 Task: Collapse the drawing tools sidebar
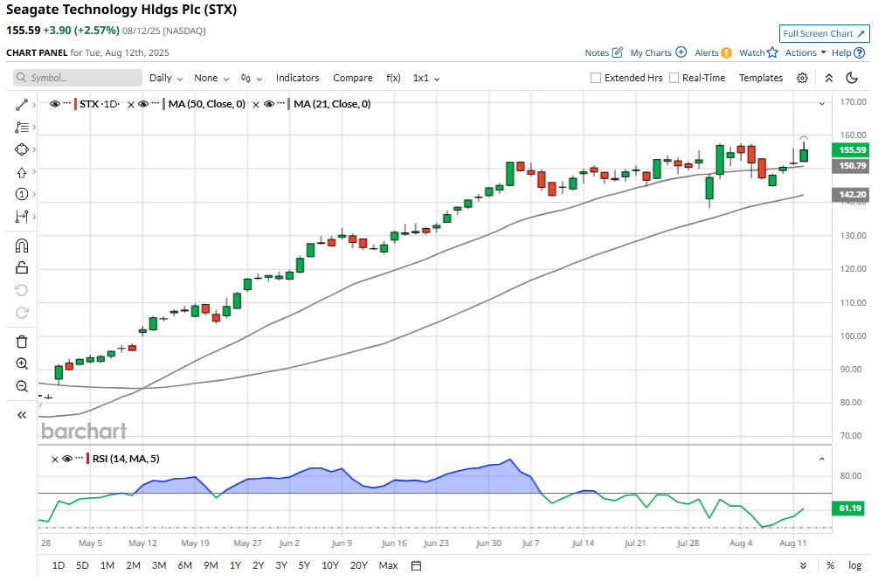pyautogui.click(x=22, y=415)
